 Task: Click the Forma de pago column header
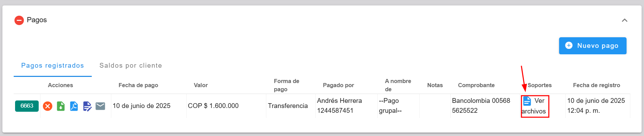point(287,85)
